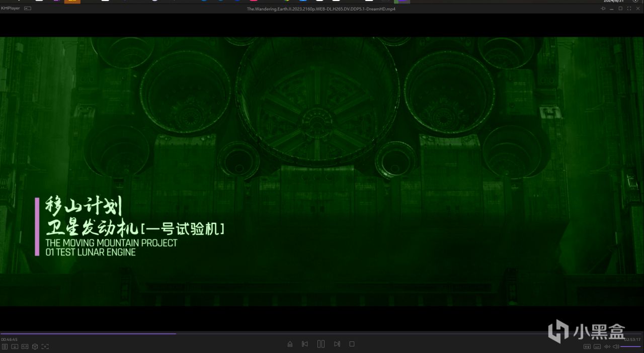Toggle subtitles display icon
The image size is (644, 353).
pyautogui.click(x=597, y=346)
